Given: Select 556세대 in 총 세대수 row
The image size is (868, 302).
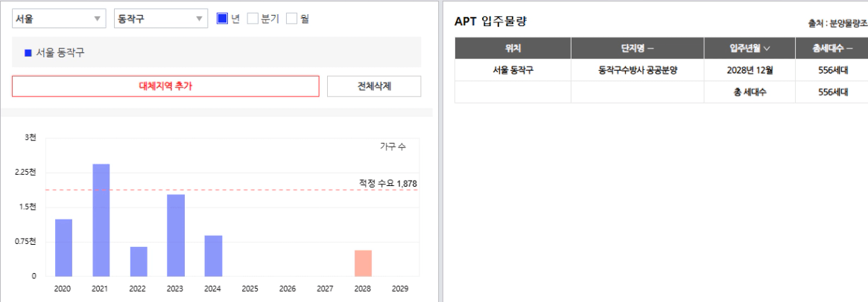Looking at the screenshot, I should [832, 92].
